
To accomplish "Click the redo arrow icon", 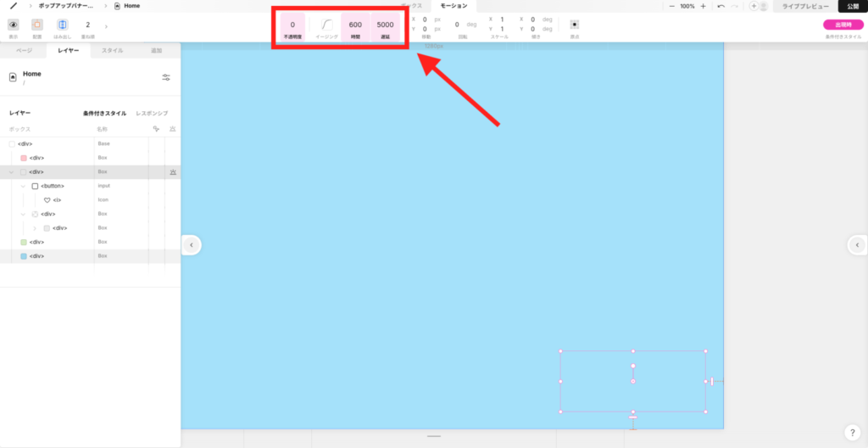I will [x=735, y=6].
